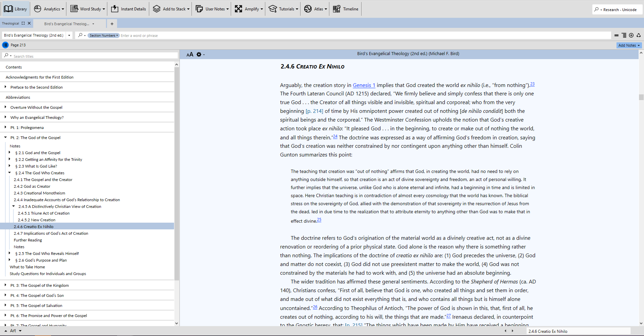Screen dimensions: 644x336
Task: Expand Pt. 3: The Gospel of the Kingdom
Action: 6,285
